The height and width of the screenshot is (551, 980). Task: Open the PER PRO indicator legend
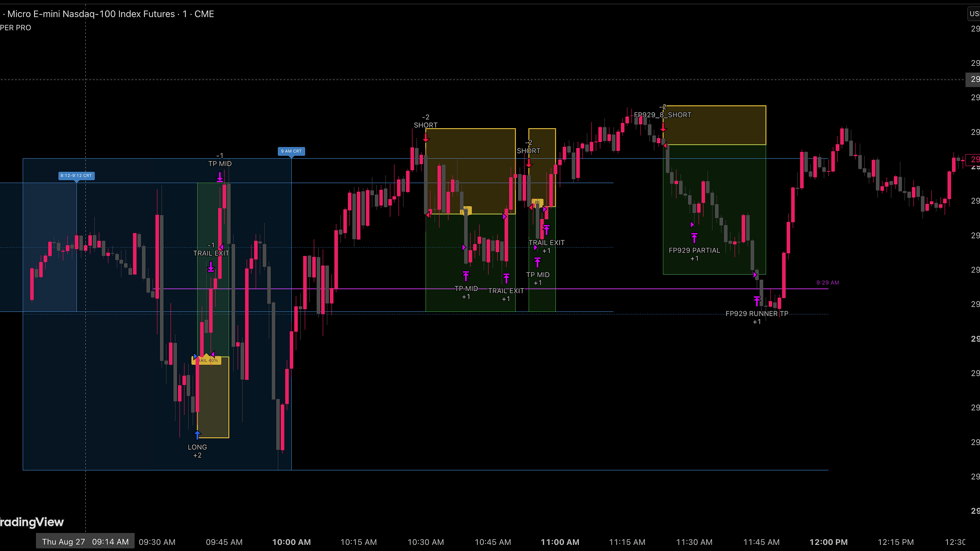click(15, 28)
